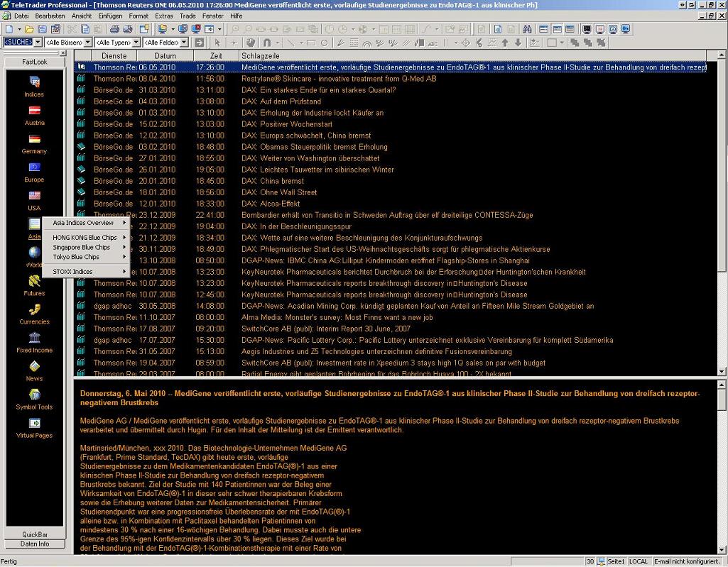
Task: Click the print preview toolbar icon
Action: [127, 29]
